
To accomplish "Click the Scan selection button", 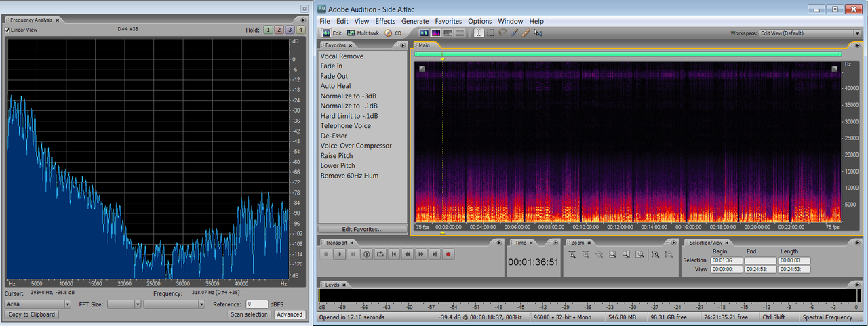I will pos(249,314).
